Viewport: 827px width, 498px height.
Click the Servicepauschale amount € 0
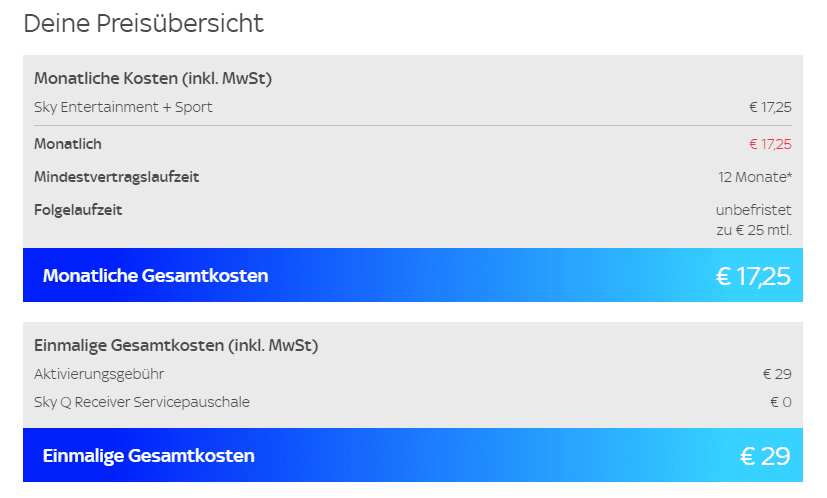point(781,403)
